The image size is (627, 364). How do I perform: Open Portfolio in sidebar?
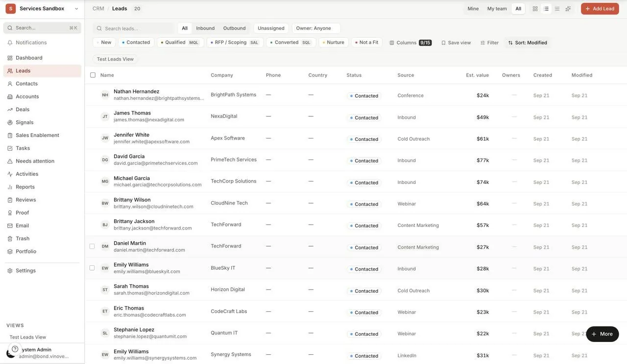pos(42,251)
